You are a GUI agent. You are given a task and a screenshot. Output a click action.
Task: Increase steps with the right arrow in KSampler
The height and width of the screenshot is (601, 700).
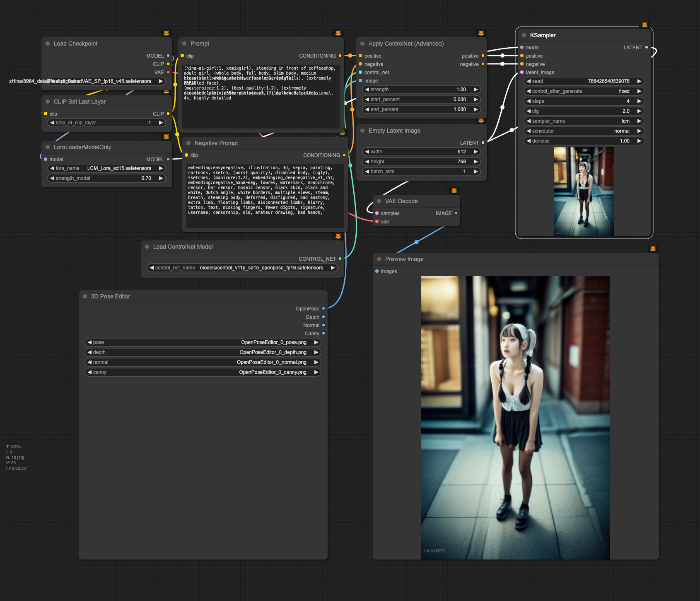[639, 101]
